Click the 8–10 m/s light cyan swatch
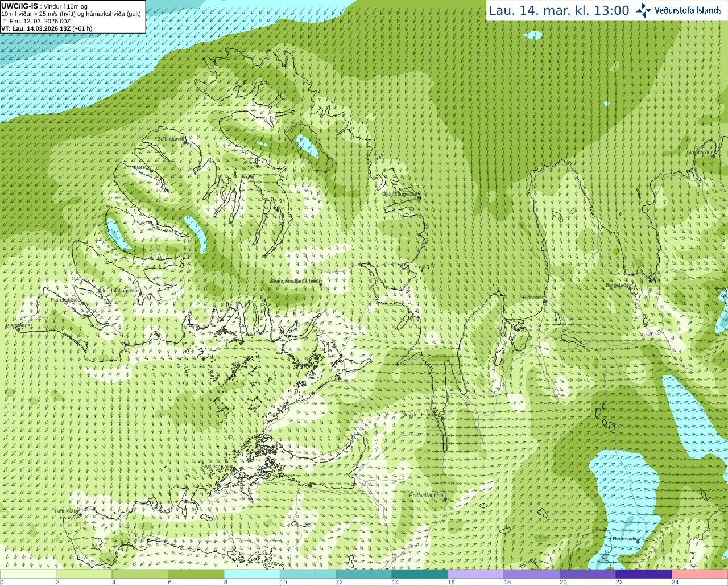Viewport: 728px width, 586px height. pyautogui.click(x=252, y=574)
